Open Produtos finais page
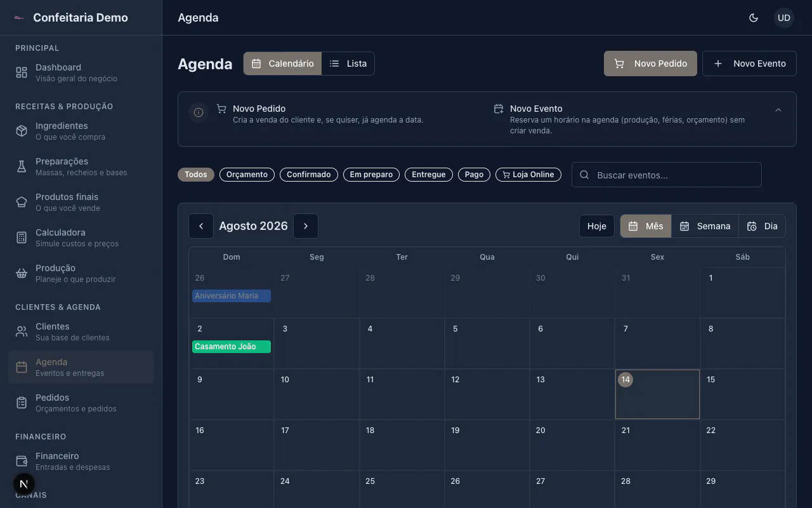 tap(81, 202)
